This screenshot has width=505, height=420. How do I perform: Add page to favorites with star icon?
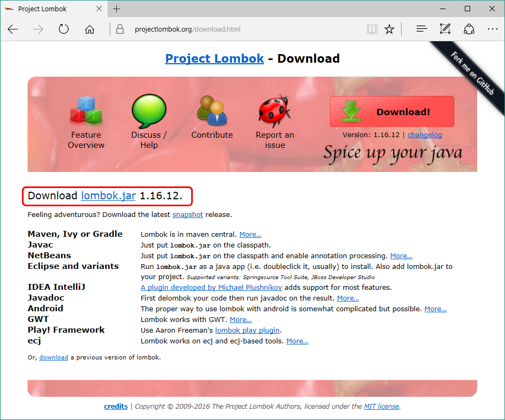pos(389,29)
